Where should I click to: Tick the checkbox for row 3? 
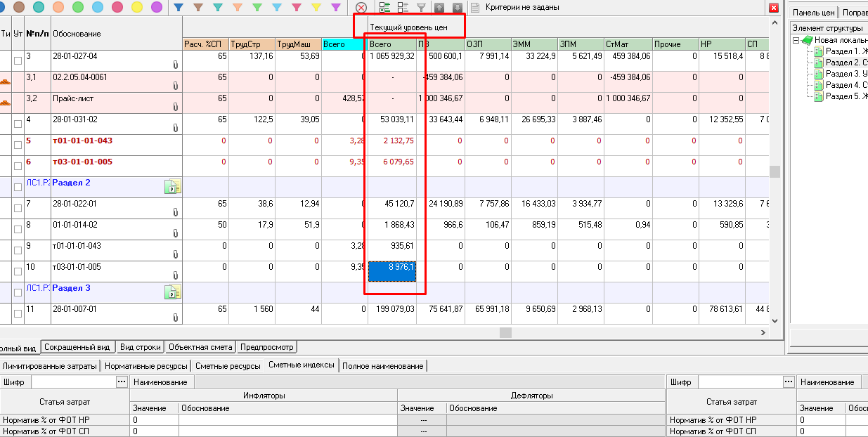tap(18, 60)
